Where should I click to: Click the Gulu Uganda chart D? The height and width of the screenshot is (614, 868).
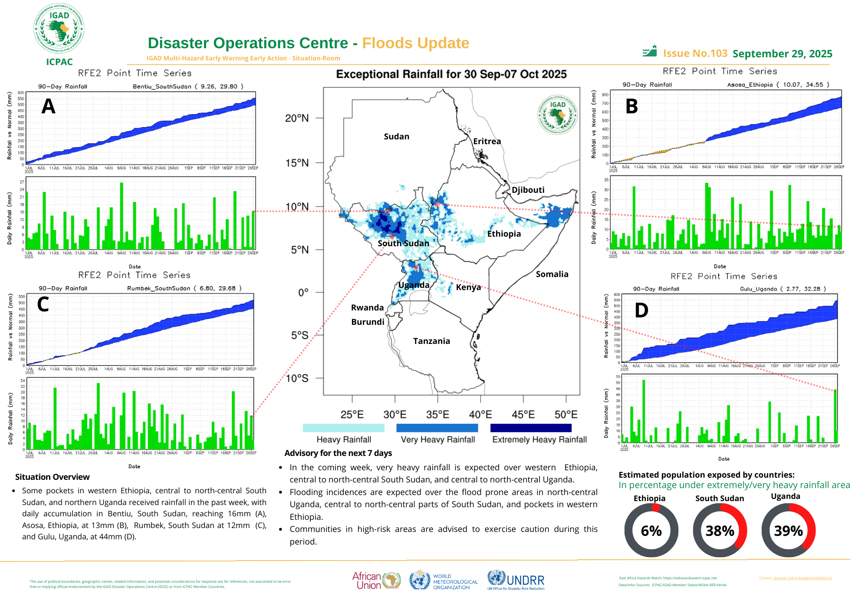click(x=730, y=329)
